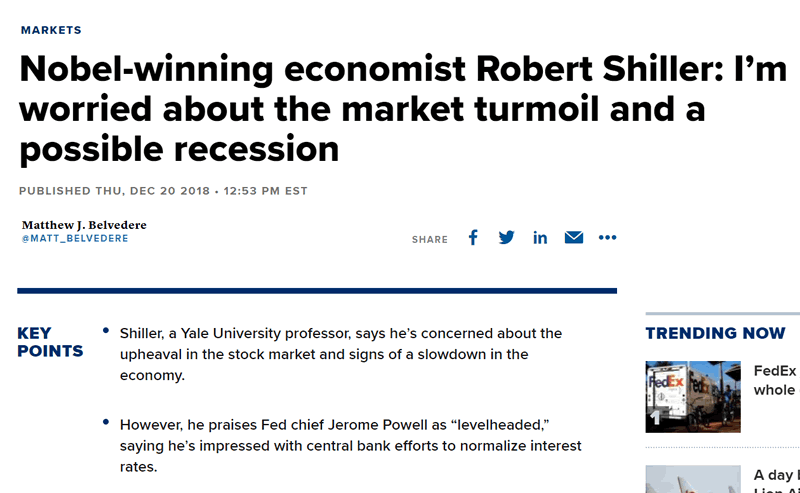
Task: Visit the @MATT_BELVEDERE Twitter handle
Action: (75, 239)
